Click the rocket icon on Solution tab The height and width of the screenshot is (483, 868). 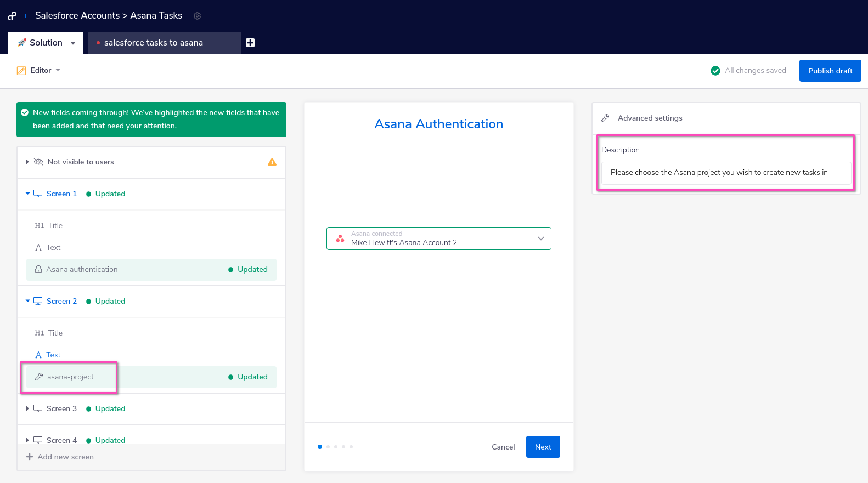coord(22,42)
